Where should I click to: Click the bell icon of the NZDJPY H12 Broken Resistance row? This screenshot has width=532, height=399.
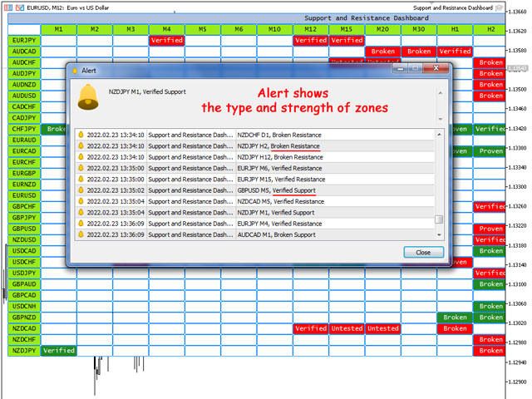click(x=81, y=157)
